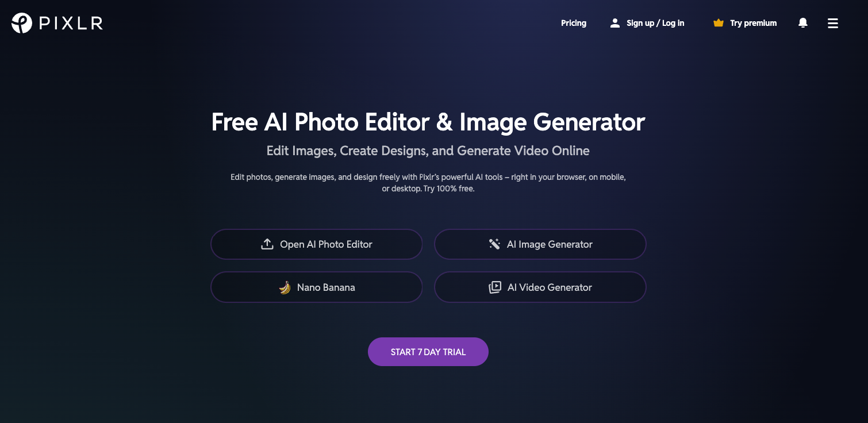Open AI Photo Editor button
The height and width of the screenshot is (423, 868).
[317, 244]
